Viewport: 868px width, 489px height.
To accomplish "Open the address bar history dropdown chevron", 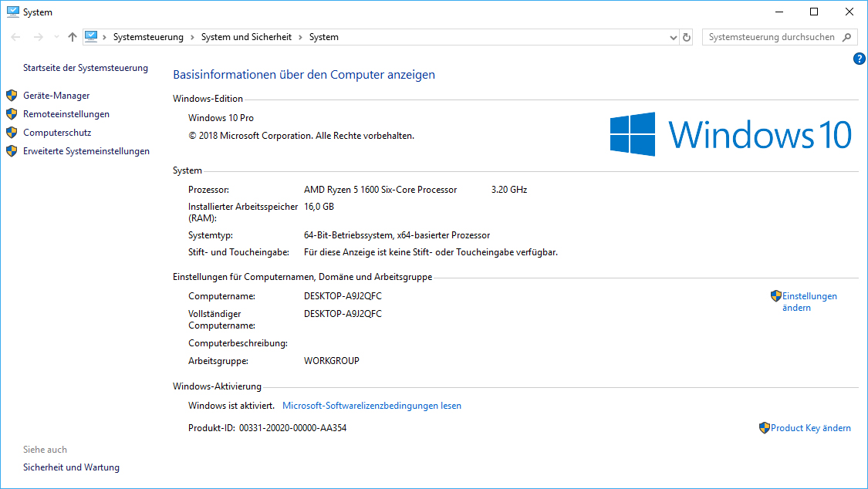I will [x=671, y=36].
